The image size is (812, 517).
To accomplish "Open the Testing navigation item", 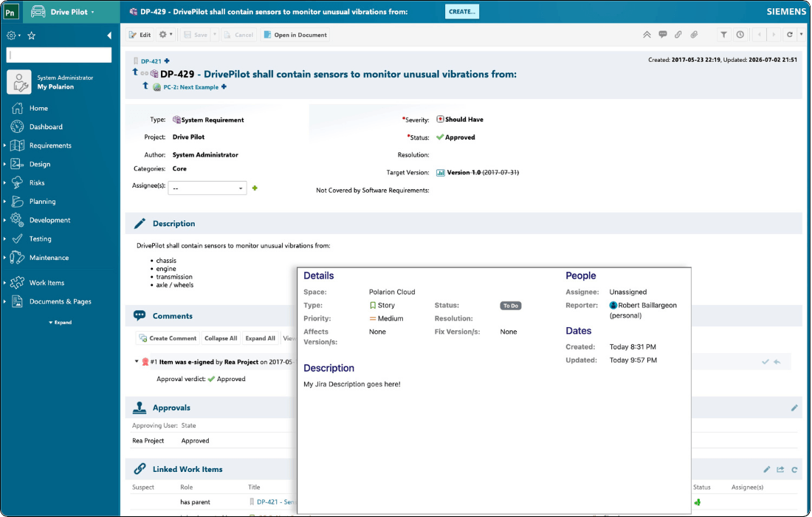I will click(x=40, y=239).
